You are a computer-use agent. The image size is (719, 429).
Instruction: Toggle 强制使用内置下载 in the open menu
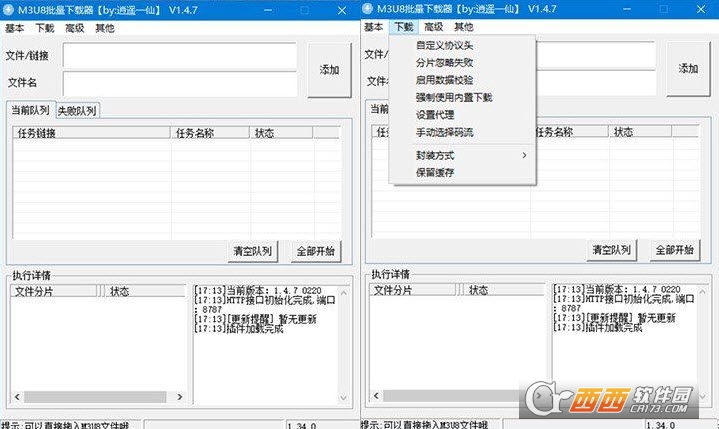pos(454,97)
